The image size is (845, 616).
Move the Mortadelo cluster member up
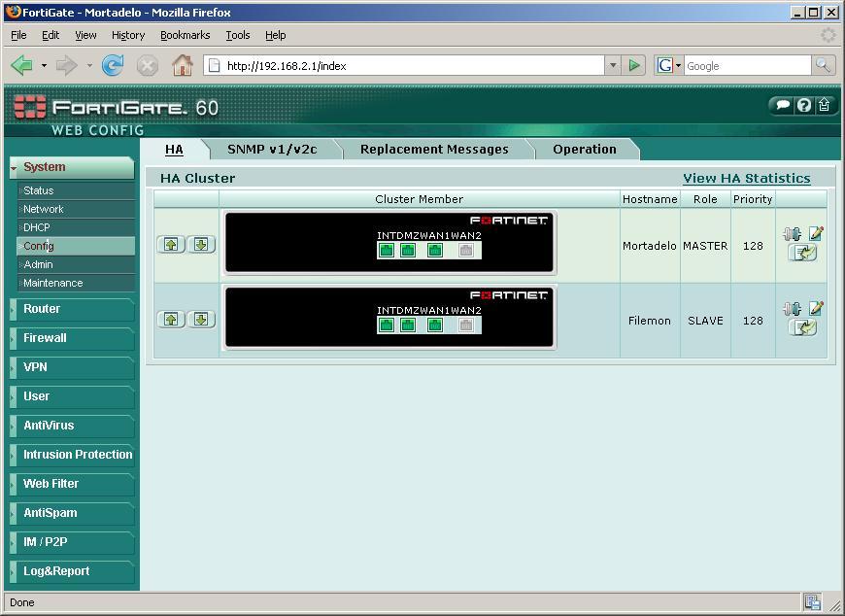point(171,245)
